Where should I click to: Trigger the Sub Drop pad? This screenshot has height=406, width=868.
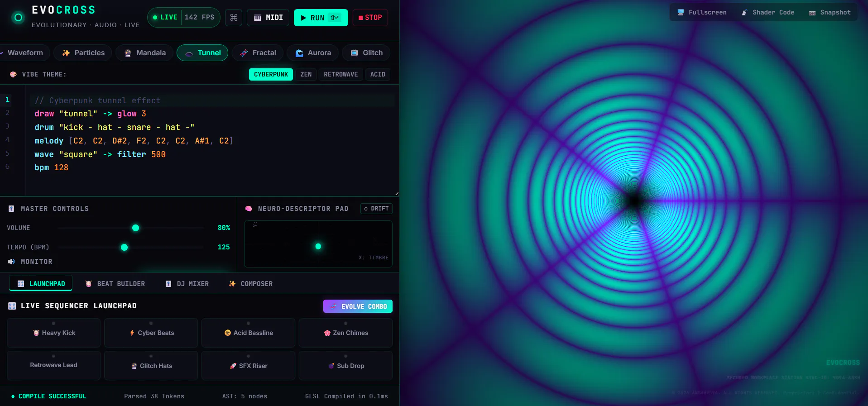[x=345, y=366]
